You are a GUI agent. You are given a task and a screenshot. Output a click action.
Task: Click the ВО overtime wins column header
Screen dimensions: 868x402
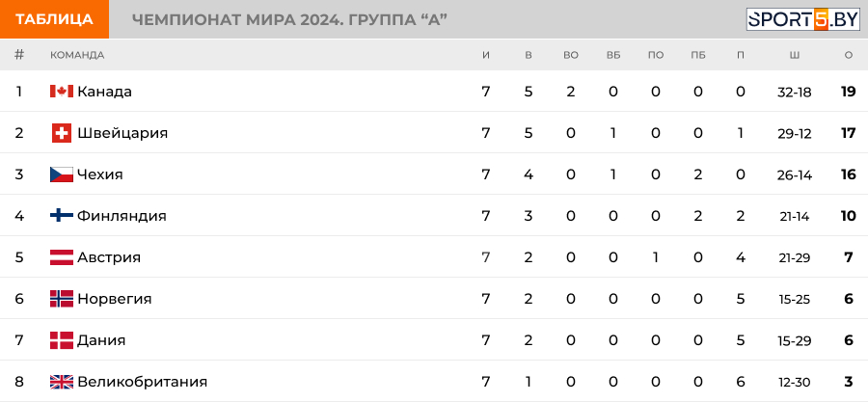point(571,55)
